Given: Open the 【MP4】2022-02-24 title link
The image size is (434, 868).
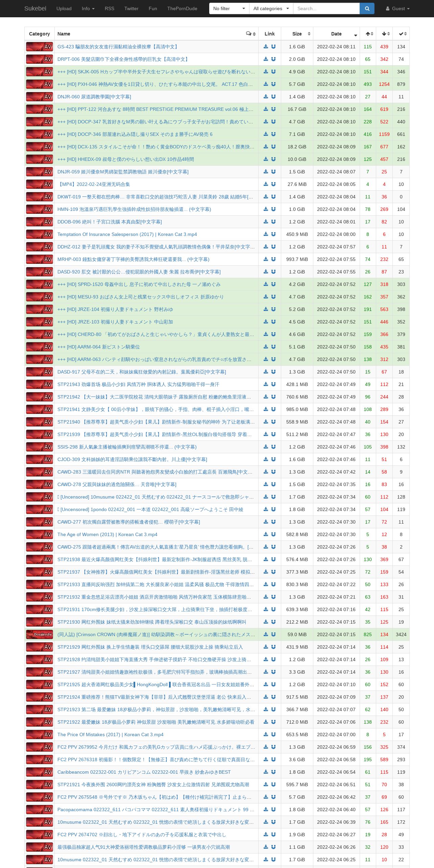Looking at the screenshot, I should click(94, 184).
